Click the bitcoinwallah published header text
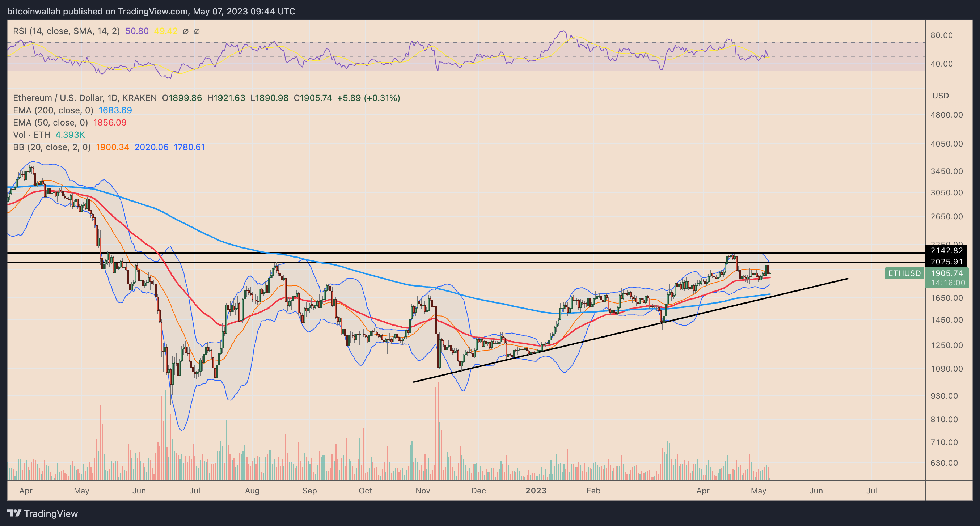Image resolution: width=980 pixels, height=526 pixels. [151, 12]
